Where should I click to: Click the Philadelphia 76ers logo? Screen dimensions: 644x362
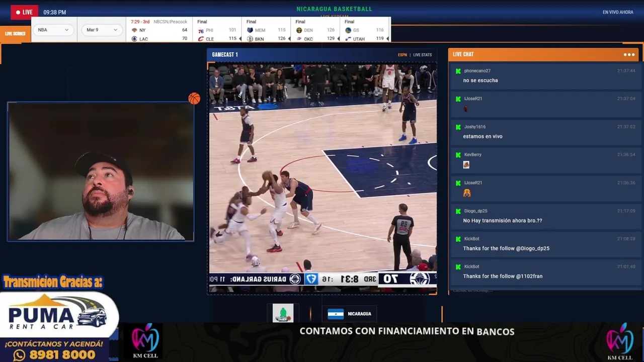(x=201, y=30)
